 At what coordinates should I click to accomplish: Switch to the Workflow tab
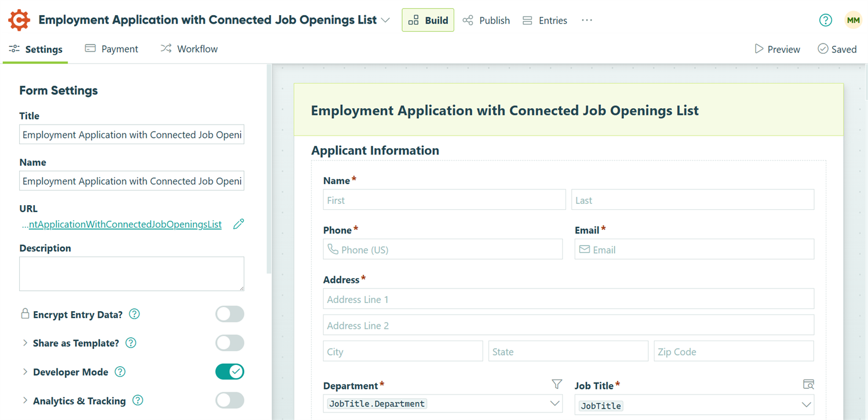pos(189,49)
